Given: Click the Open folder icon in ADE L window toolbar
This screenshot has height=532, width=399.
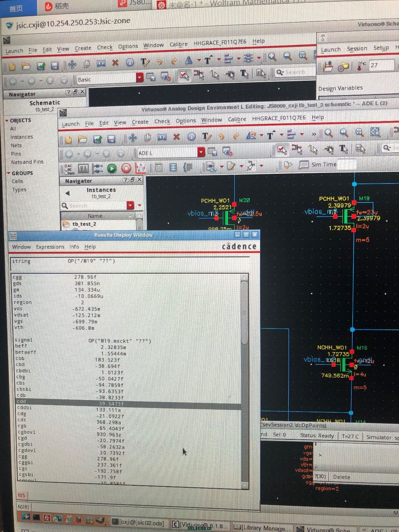Looking at the screenshot, I should pyautogui.click(x=82, y=139).
